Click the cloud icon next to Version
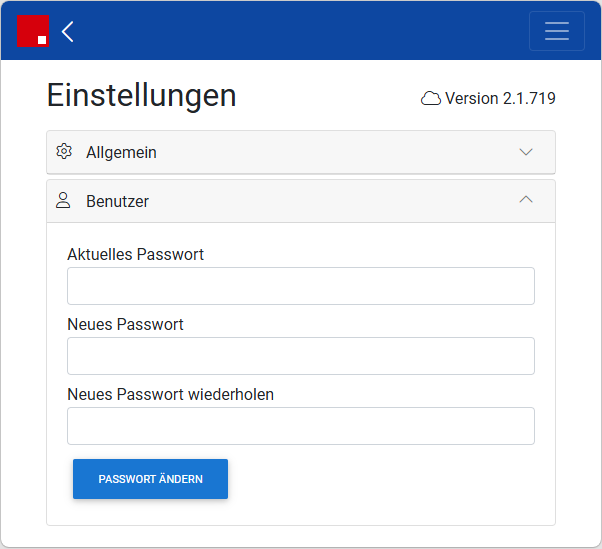Viewport: 602px width, 549px height. pyautogui.click(x=431, y=99)
